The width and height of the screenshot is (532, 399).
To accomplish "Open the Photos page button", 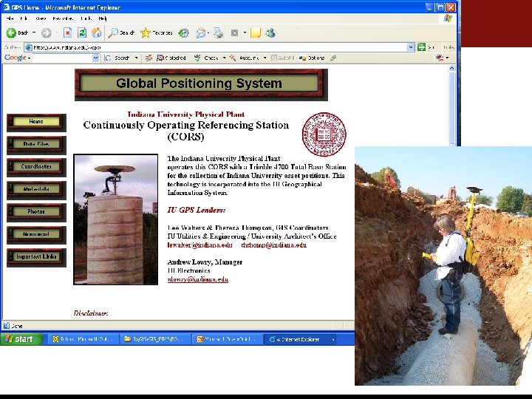I will coord(36,212).
